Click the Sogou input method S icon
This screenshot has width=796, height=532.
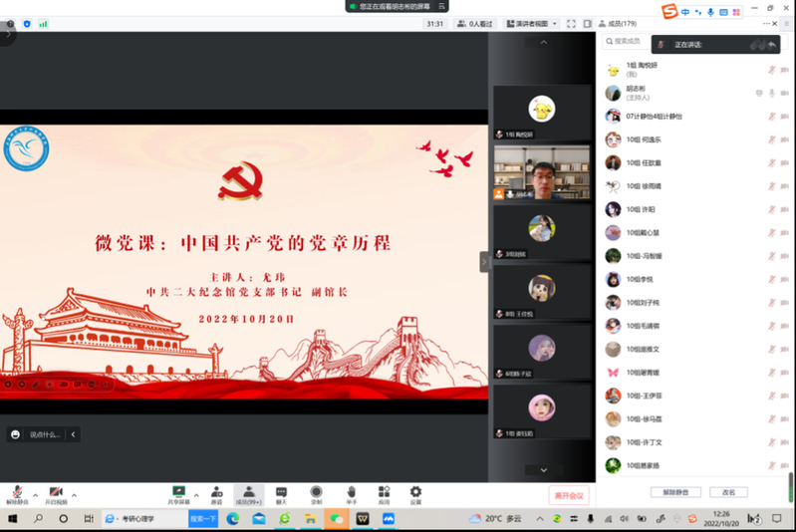669,11
